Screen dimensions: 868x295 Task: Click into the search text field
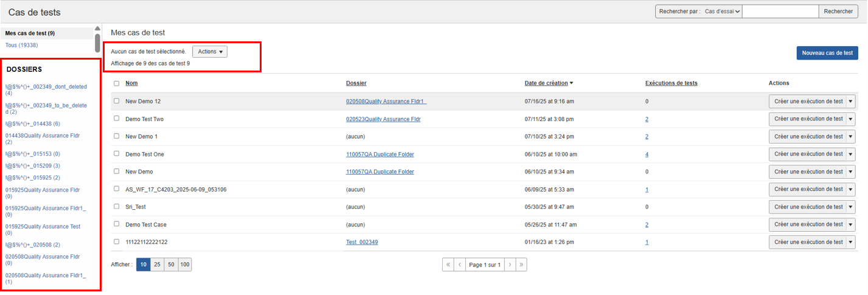click(x=780, y=12)
